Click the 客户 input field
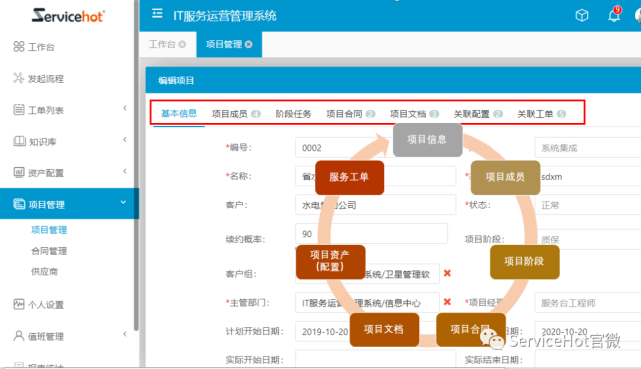The image size is (641, 369). [x=375, y=205]
